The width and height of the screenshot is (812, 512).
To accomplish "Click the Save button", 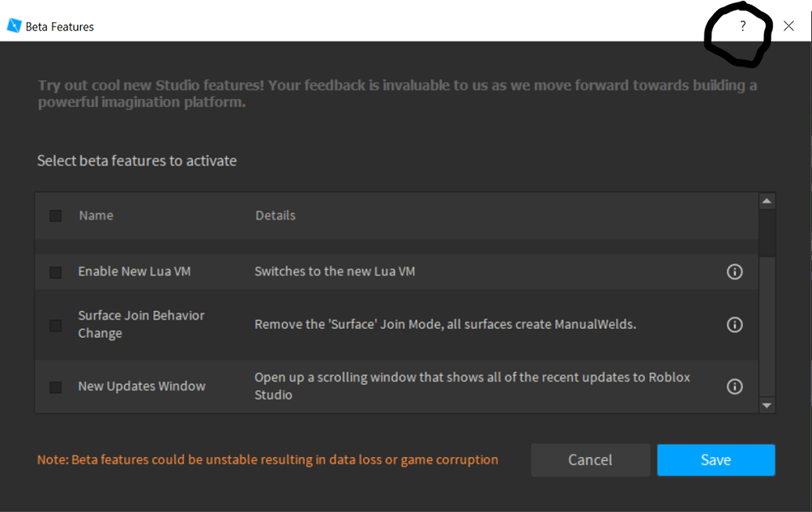I will tap(715, 459).
